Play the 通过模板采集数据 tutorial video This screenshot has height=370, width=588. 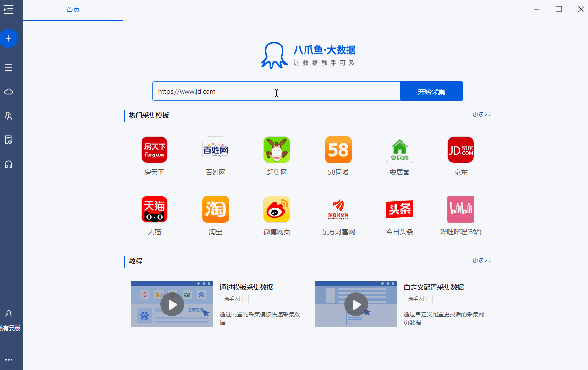(172, 304)
